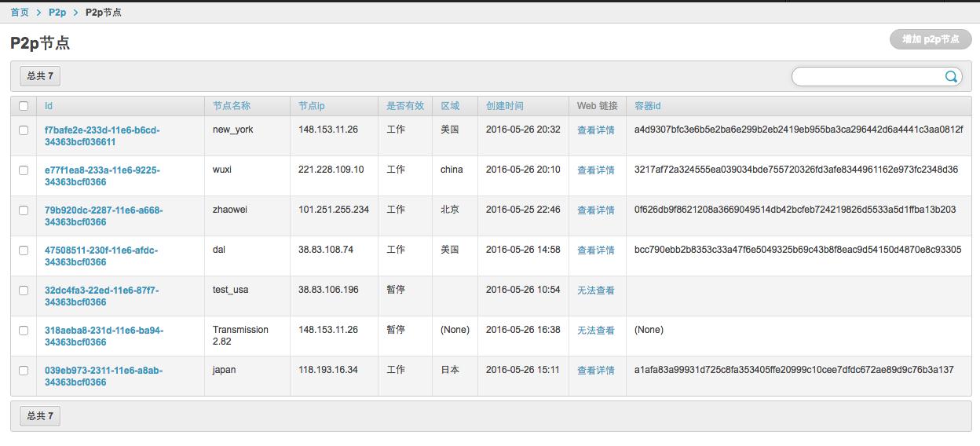The height and width of the screenshot is (446, 980).
Task: Go to 首页 breadcrumb
Action: tap(20, 13)
